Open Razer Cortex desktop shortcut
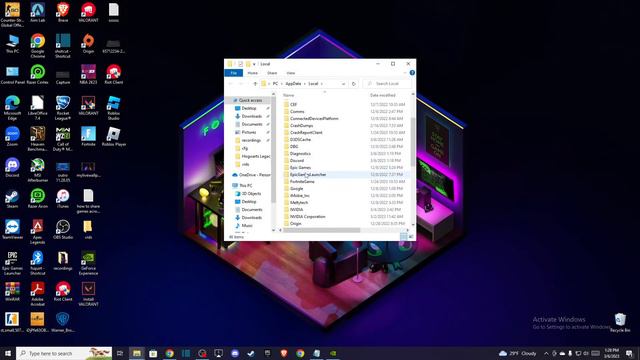This screenshot has width=640, height=360. (38, 75)
